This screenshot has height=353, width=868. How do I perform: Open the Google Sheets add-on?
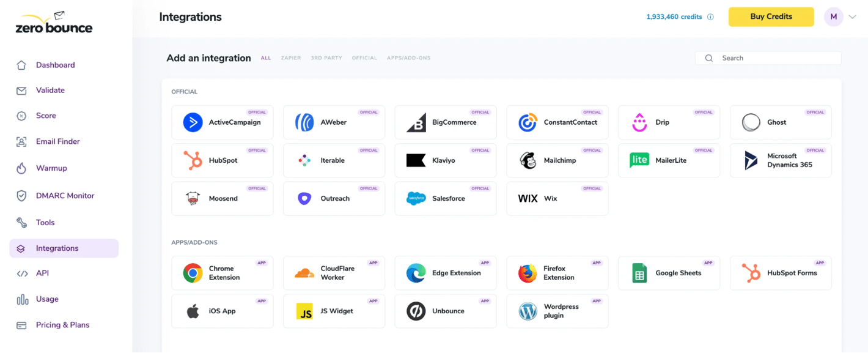point(669,273)
